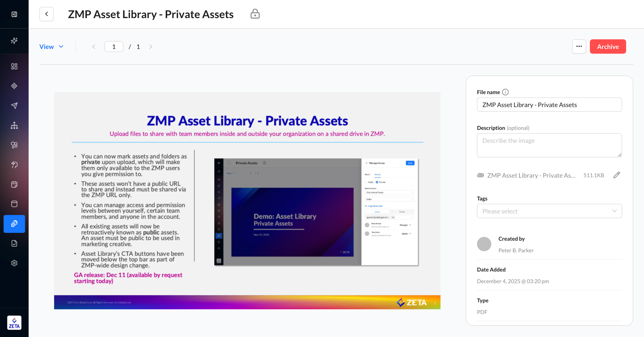This screenshot has width=644, height=337.
Task: Open the paper plane campaigns icon
Action: click(x=14, y=106)
